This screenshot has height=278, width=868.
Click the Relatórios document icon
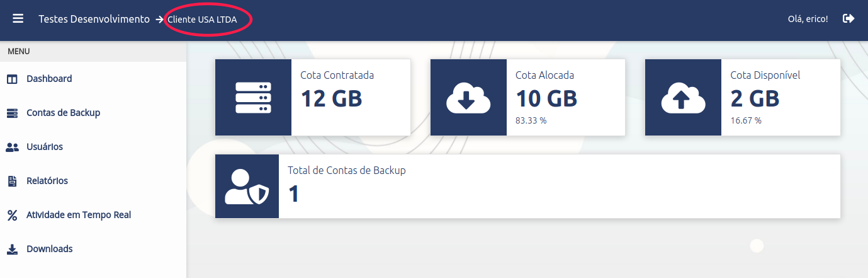click(x=12, y=181)
